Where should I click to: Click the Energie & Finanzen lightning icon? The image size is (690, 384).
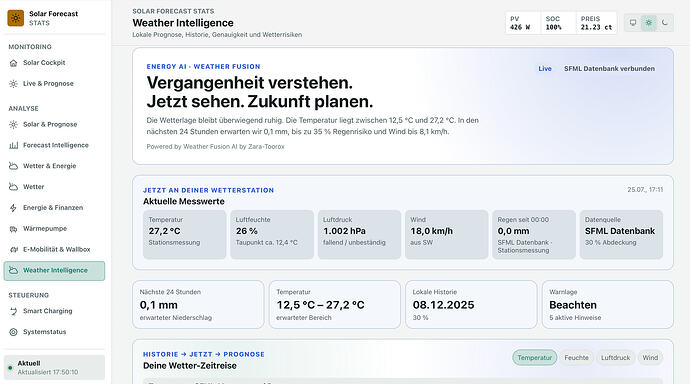click(x=14, y=208)
